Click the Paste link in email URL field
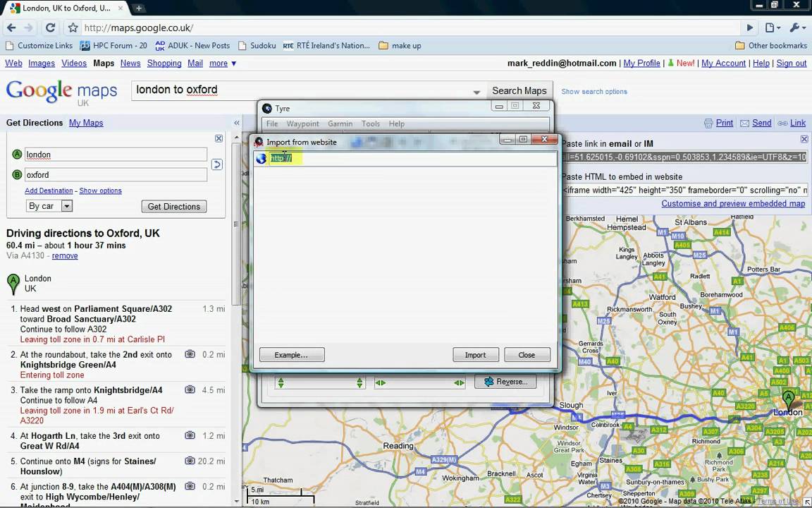Screen dimensions: 812x508 684,157
